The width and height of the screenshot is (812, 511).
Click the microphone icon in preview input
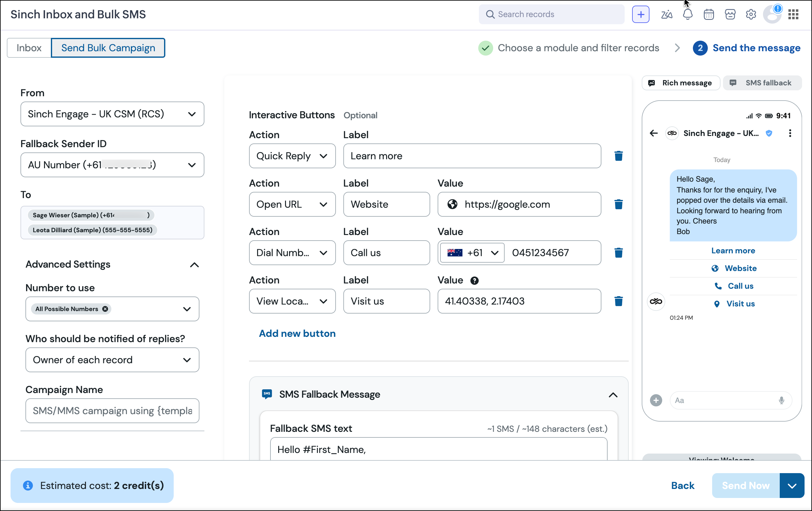(x=781, y=400)
